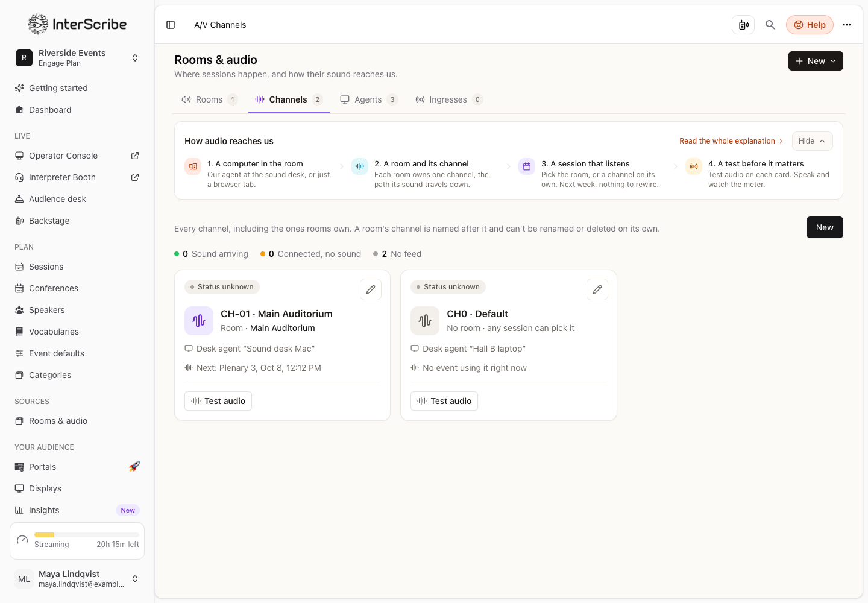Click the InterScribe logo
This screenshot has width=868, height=603.
(77, 24)
